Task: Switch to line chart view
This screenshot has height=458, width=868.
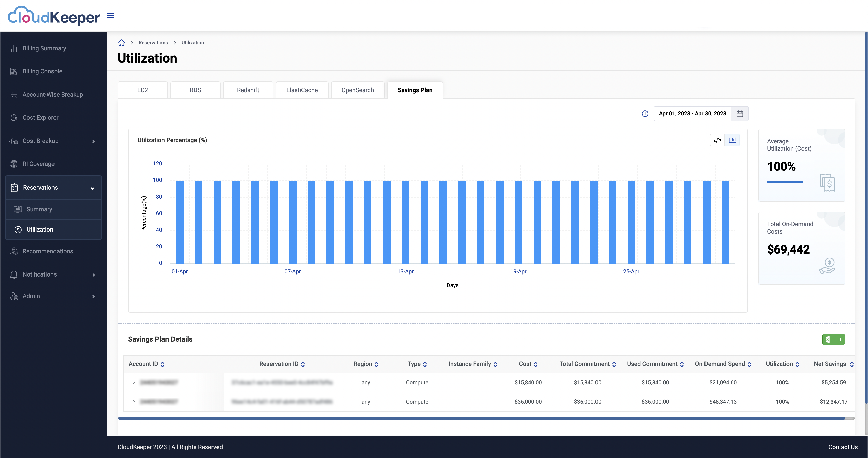Action: click(x=717, y=140)
